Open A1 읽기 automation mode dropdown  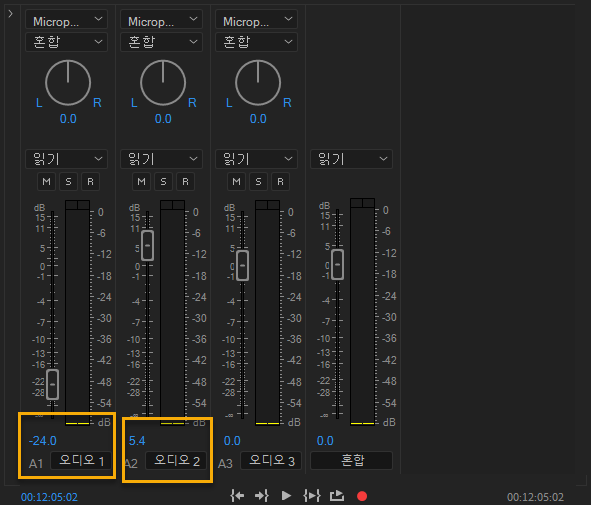[66, 159]
